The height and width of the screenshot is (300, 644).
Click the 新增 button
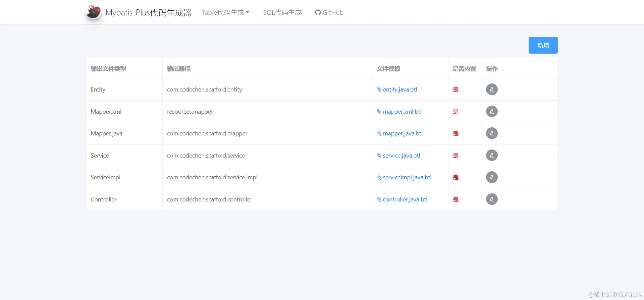click(x=543, y=45)
